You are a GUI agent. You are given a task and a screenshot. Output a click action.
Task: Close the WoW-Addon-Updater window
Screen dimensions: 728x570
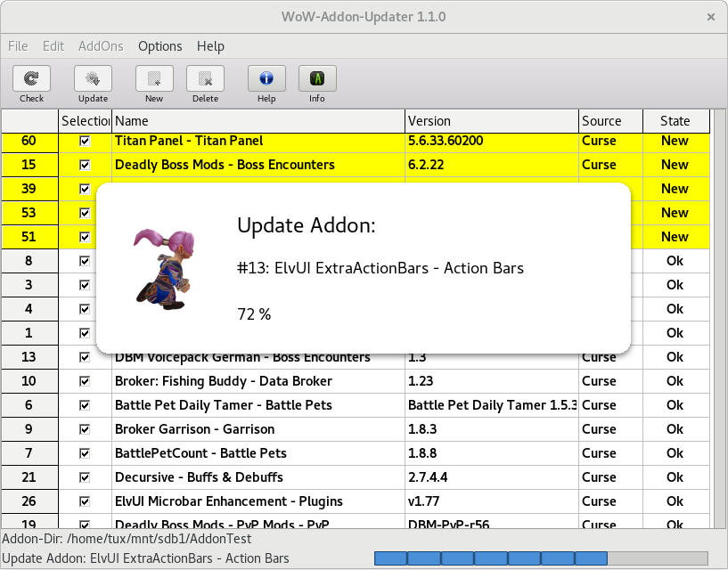(711, 17)
